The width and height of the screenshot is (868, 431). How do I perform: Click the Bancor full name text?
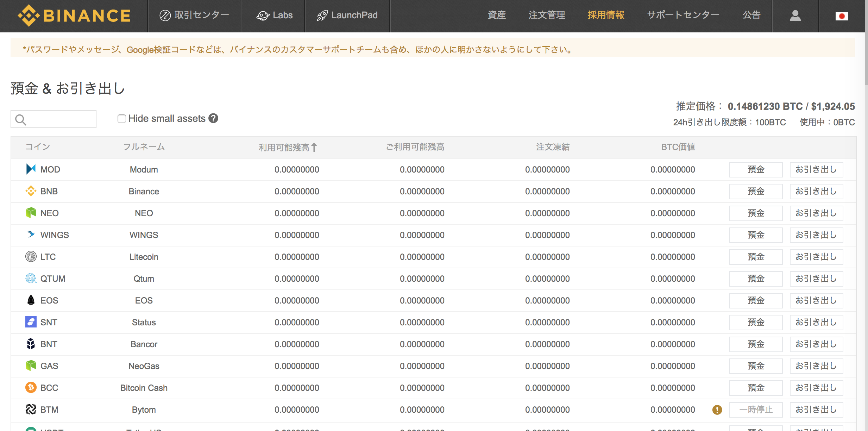pyautogui.click(x=144, y=344)
